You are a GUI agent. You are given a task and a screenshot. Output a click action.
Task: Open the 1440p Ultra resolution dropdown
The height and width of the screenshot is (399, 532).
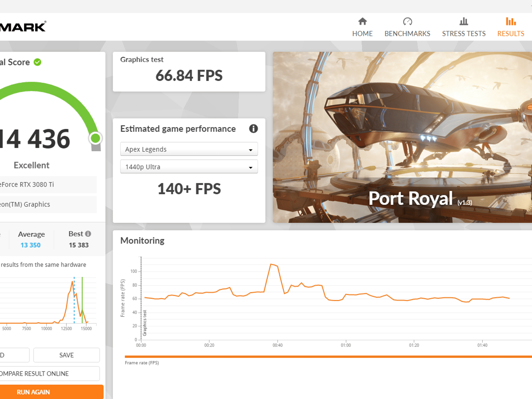[x=189, y=167]
